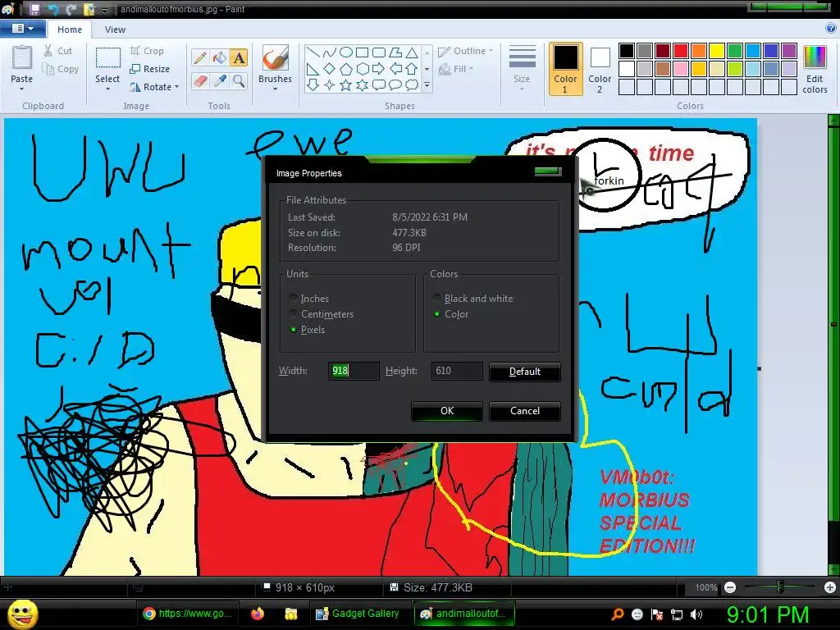Image resolution: width=840 pixels, height=630 pixels.
Task: Click Cancel in Image Properties
Action: (x=524, y=411)
